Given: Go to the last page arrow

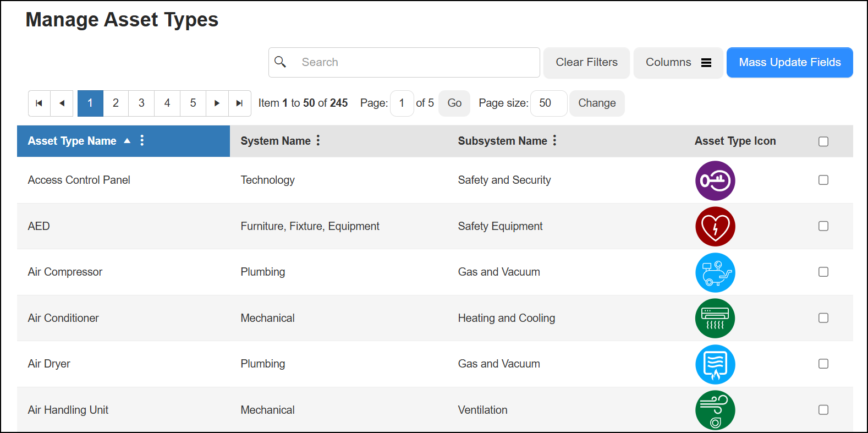Looking at the screenshot, I should [239, 103].
